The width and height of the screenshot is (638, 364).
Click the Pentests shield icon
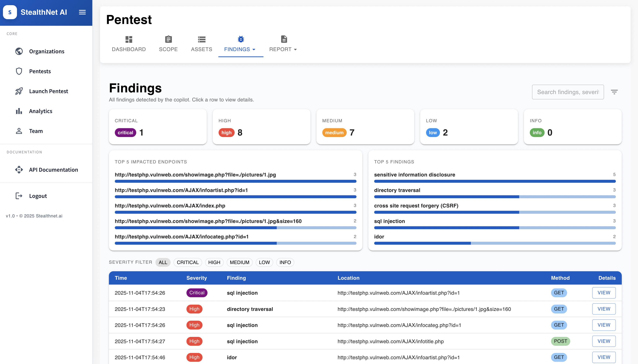pyautogui.click(x=19, y=71)
